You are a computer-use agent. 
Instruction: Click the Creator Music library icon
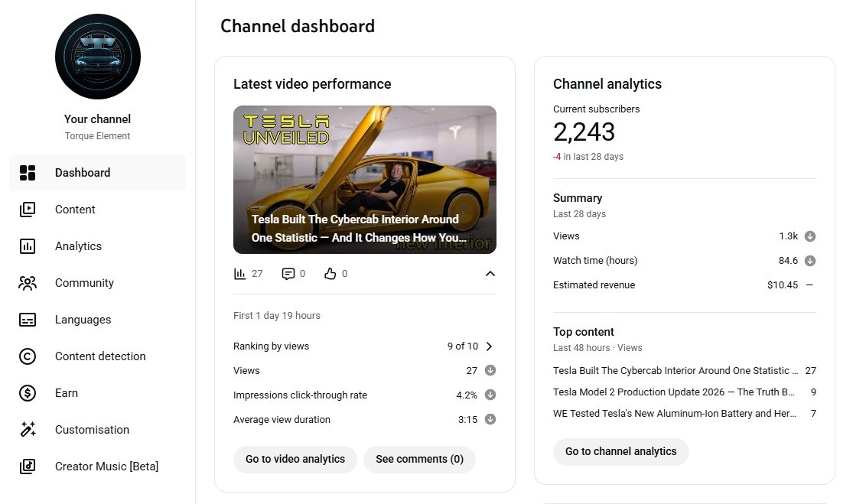coord(28,467)
